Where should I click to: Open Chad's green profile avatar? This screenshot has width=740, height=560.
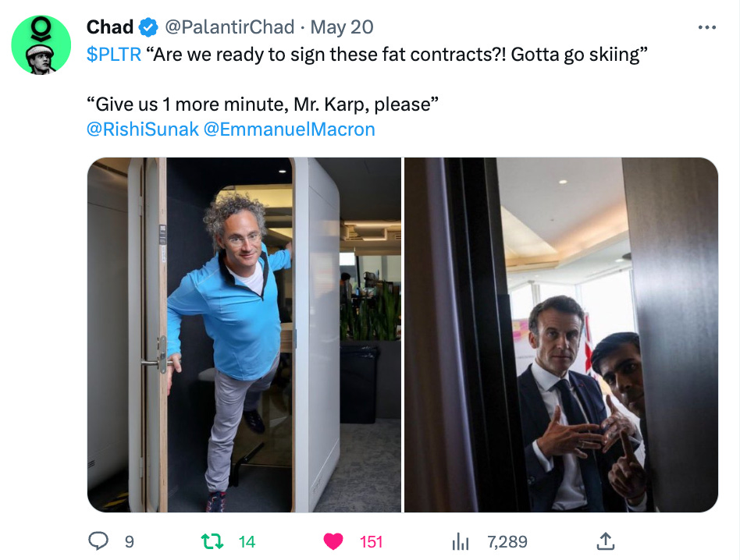pos(41,44)
